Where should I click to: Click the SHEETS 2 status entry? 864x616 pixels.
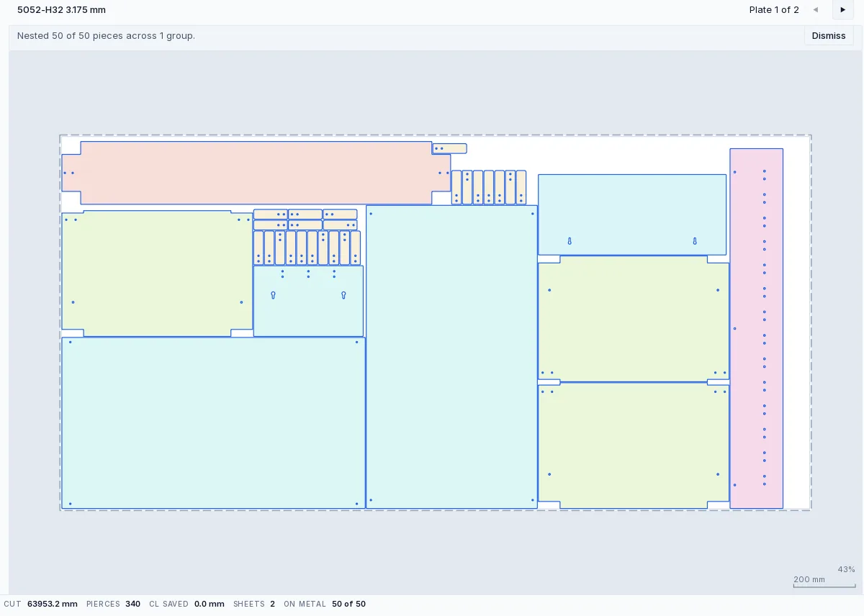254,604
